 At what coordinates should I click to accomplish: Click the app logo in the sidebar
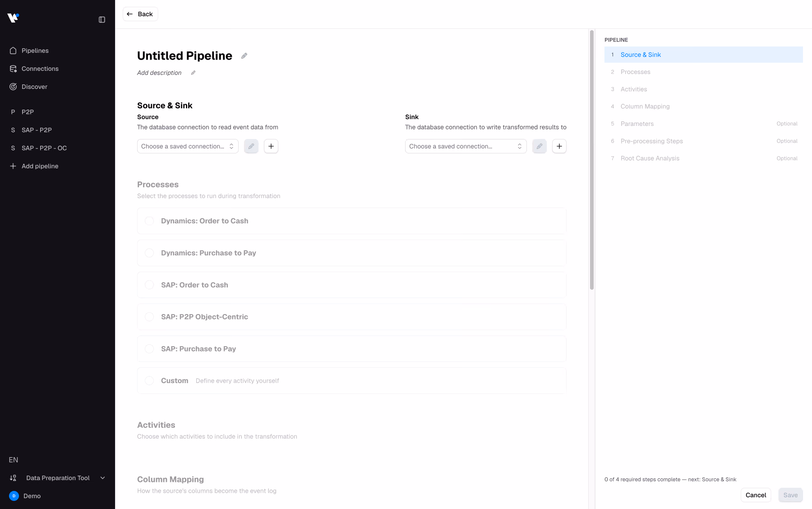pos(13,18)
